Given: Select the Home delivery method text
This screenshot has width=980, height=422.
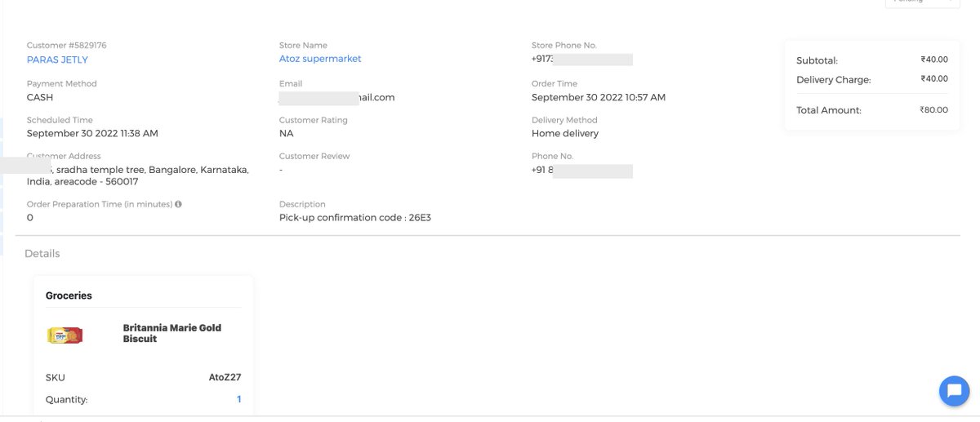Looking at the screenshot, I should coord(565,133).
